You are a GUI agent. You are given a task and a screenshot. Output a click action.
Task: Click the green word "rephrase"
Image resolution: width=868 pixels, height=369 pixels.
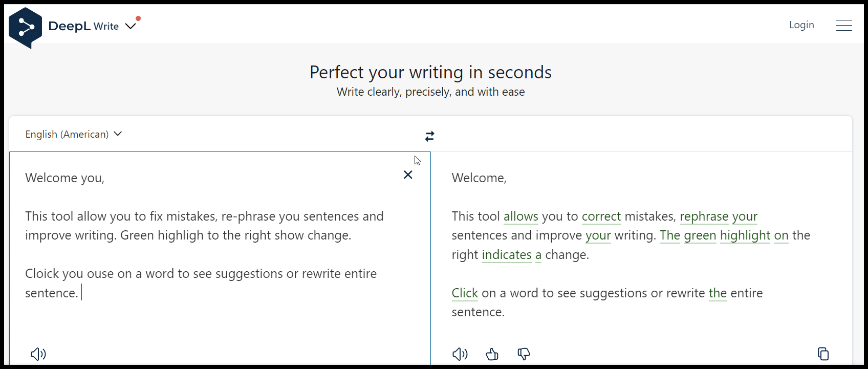pyautogui.click(x=704, y=216)
